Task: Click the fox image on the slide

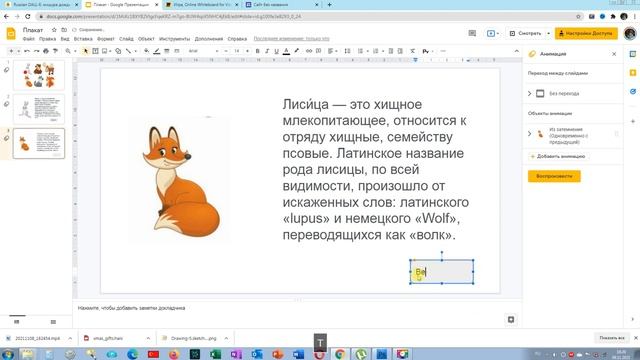Action: coord(180,180)
